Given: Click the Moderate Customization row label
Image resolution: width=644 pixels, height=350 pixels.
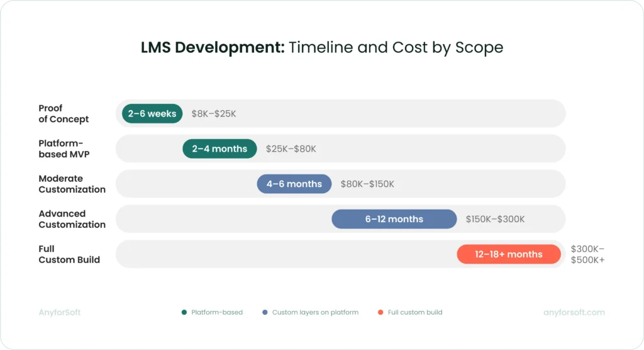Looking at the screenshot, I should 72,184.
